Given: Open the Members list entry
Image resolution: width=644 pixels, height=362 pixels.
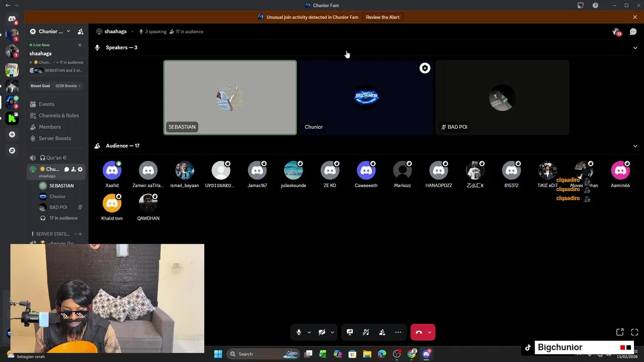Looking at the screenshot, I should tap(57, 127).
